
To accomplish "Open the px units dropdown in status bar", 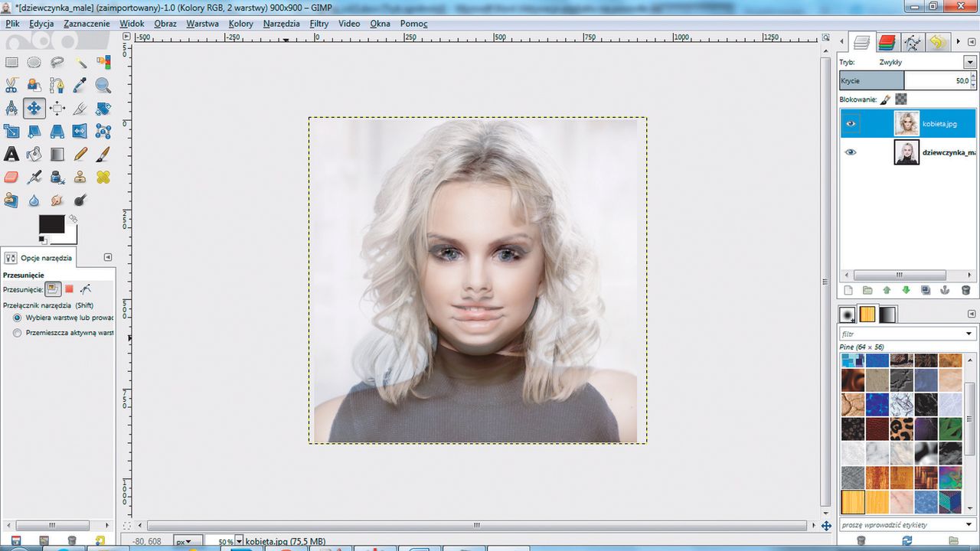I will click(188, 541).
